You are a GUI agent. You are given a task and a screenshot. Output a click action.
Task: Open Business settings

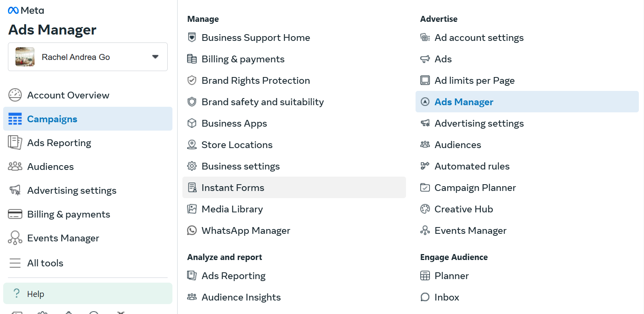294,166
